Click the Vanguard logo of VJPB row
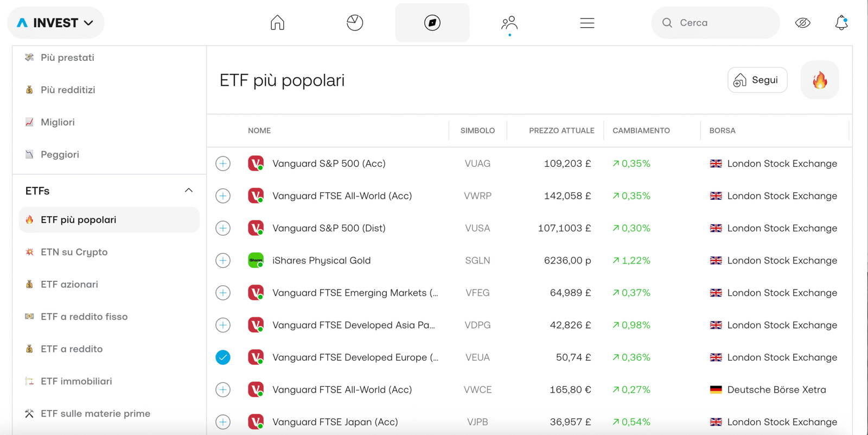Image resolution: width=868 pixels, height=435 pixels. point(256,422)
